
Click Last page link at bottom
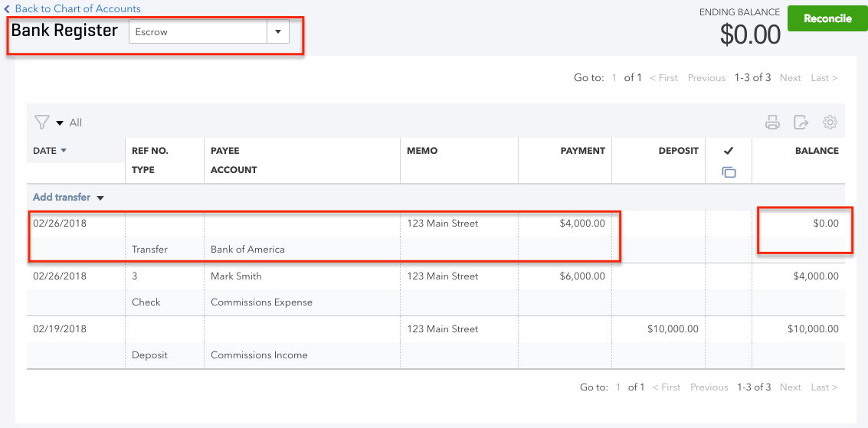tap(824, 387)
